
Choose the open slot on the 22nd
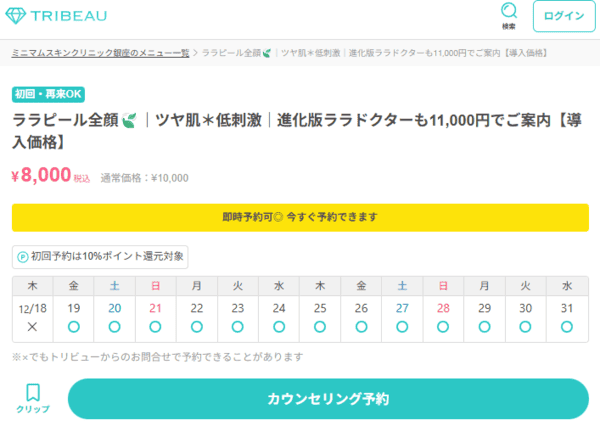pos(197,327)
